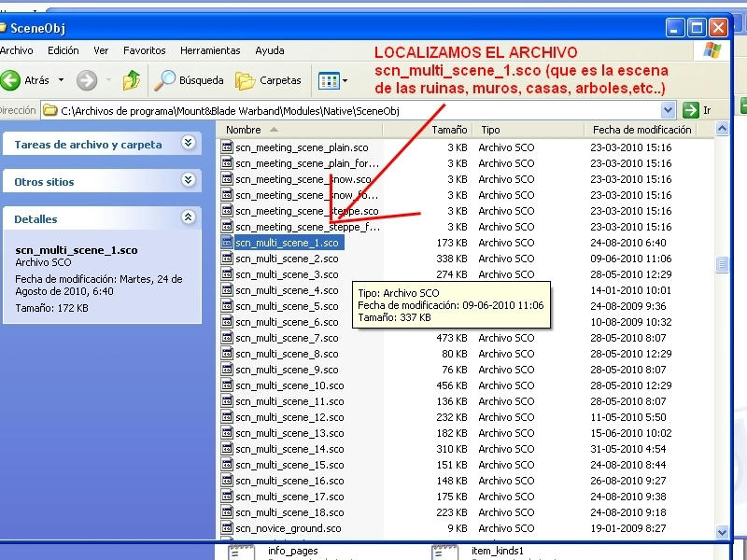Open the Herramientas menu

210,50
